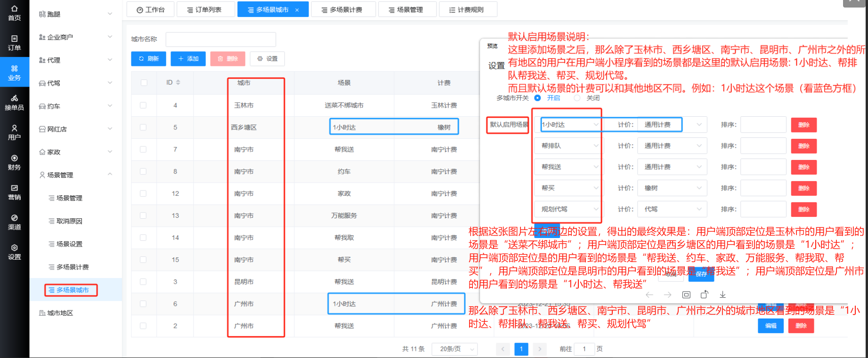Click the previous-image left arrow in preview toolbar

tap(649, 295)
